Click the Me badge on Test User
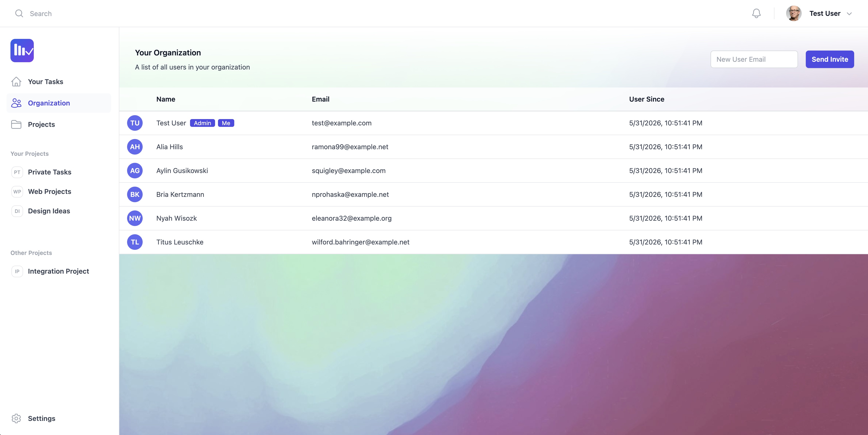868x435 pixels. [226, 123]
